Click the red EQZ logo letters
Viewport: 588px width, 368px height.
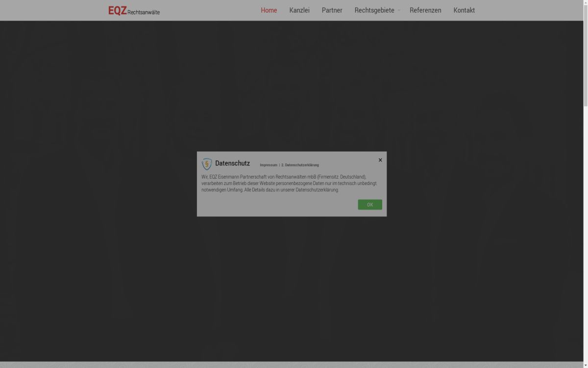(x=117, y=10)
